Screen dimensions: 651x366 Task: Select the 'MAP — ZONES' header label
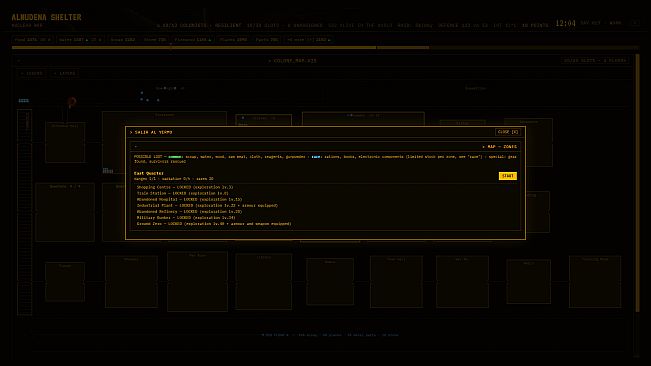click(499, 146)
